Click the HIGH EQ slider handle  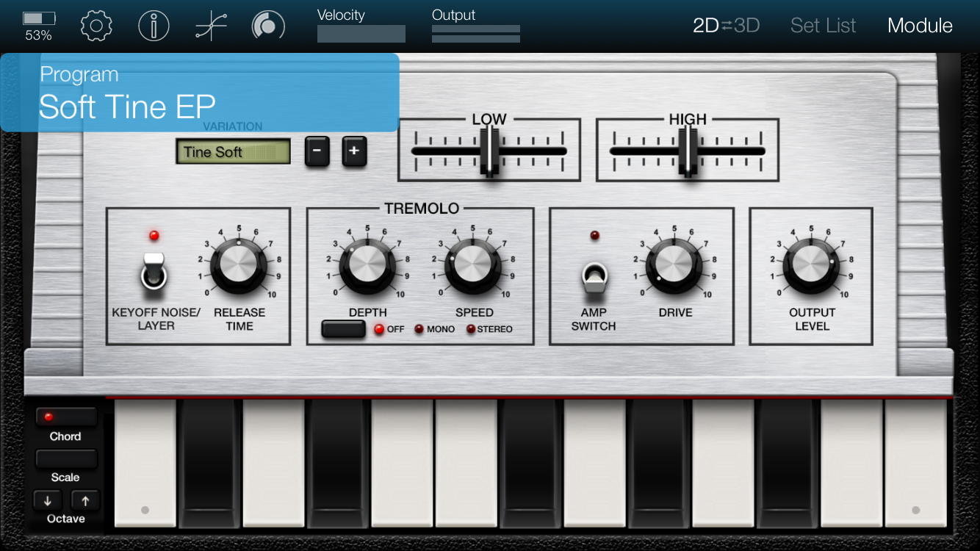tap(688, 151)
